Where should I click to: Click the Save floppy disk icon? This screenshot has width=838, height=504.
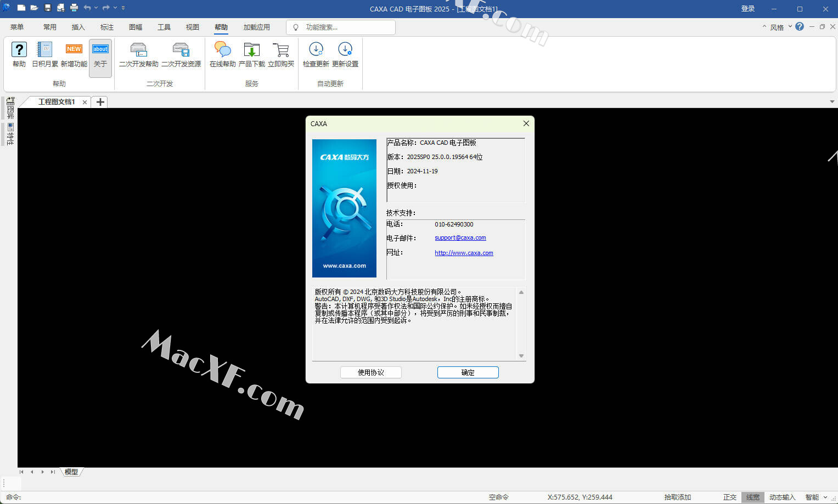pyautogui.click(x=48, y=8)
